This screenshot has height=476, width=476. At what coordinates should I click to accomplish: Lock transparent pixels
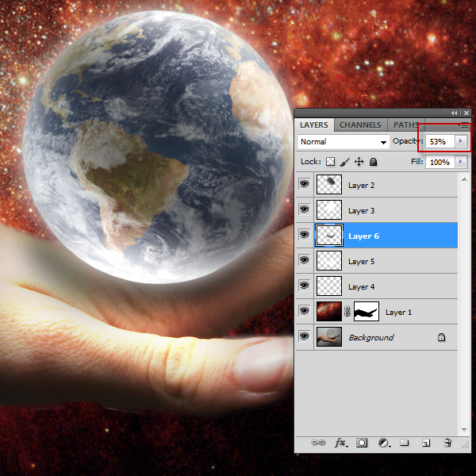tap(330, 162)
